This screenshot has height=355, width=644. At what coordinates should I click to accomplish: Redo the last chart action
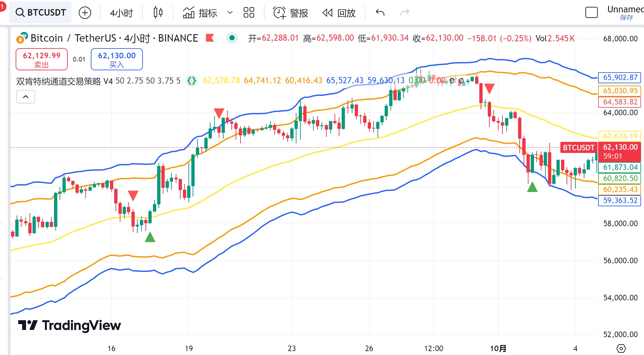coord(404,13)
